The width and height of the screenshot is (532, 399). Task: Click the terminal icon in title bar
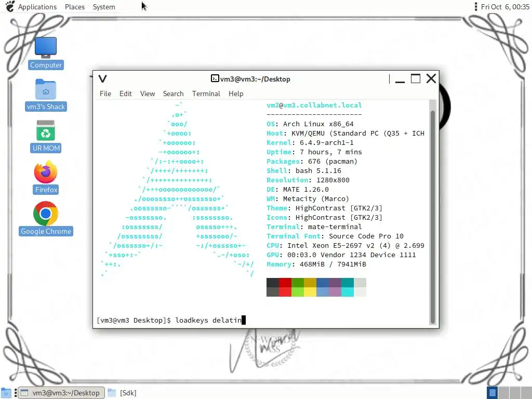point(215,79)
